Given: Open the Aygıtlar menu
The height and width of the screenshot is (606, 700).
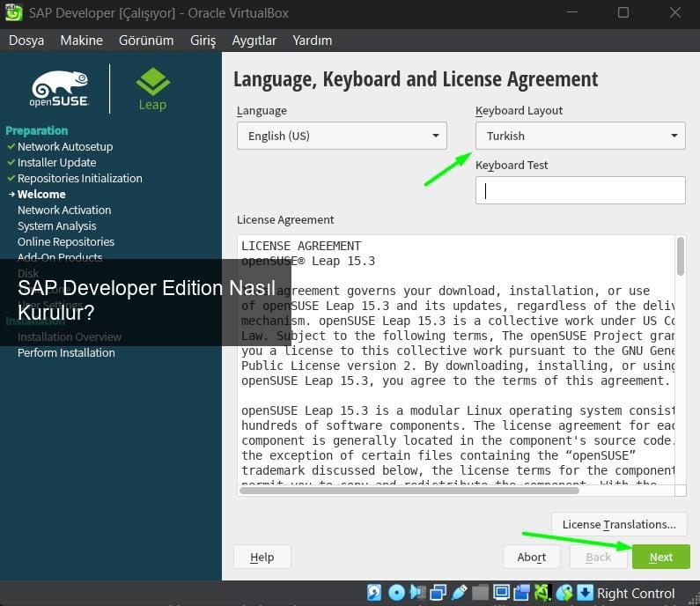Looking at the screenshot, I should (x=254, y=41).
